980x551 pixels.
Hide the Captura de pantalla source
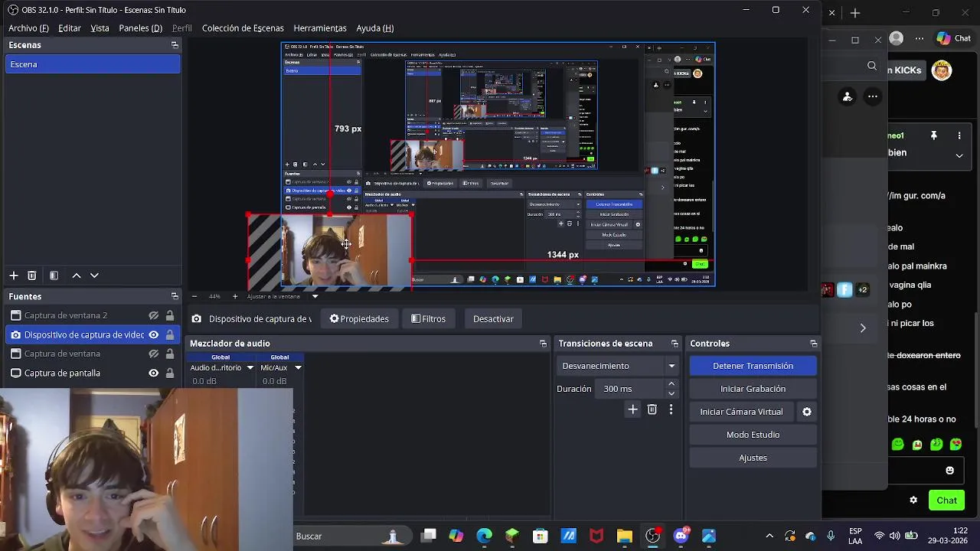(153, 373)
